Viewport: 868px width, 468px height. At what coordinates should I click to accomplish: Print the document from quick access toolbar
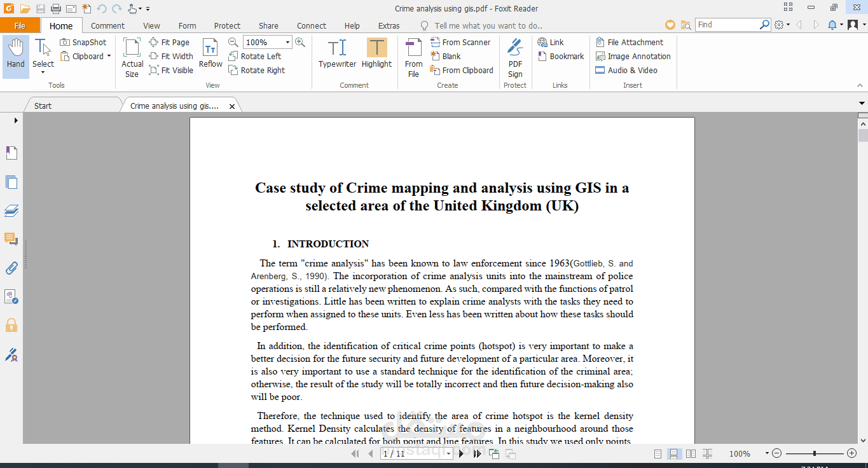(55, 9)
